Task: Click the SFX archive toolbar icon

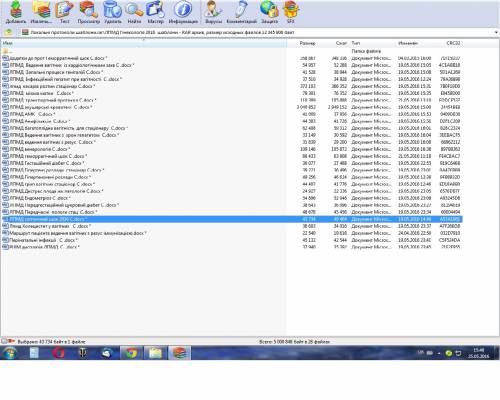Action: click(x=291, y=12)
